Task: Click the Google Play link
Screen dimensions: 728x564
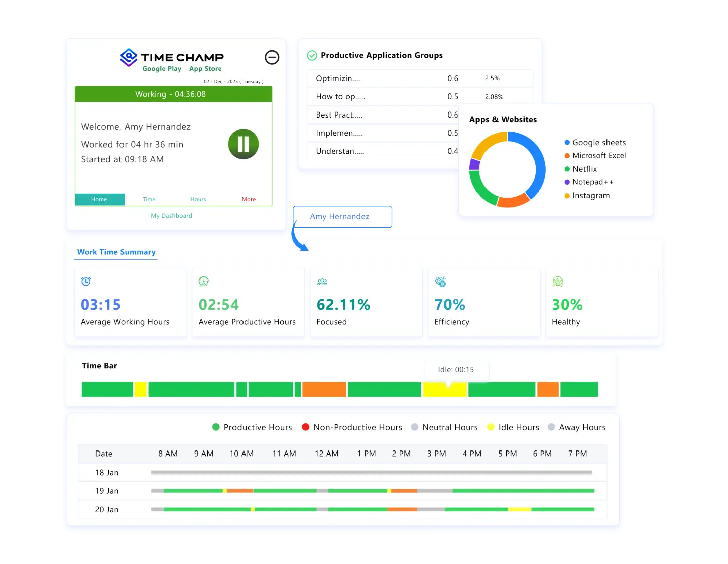Action: coord(162,68)
